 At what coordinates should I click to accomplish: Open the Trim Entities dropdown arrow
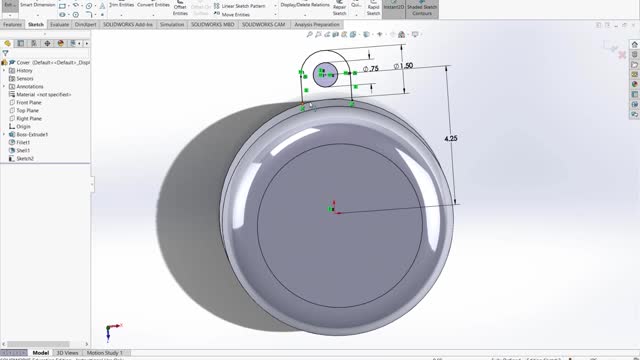pyautogui.click(x=121, y=15)
